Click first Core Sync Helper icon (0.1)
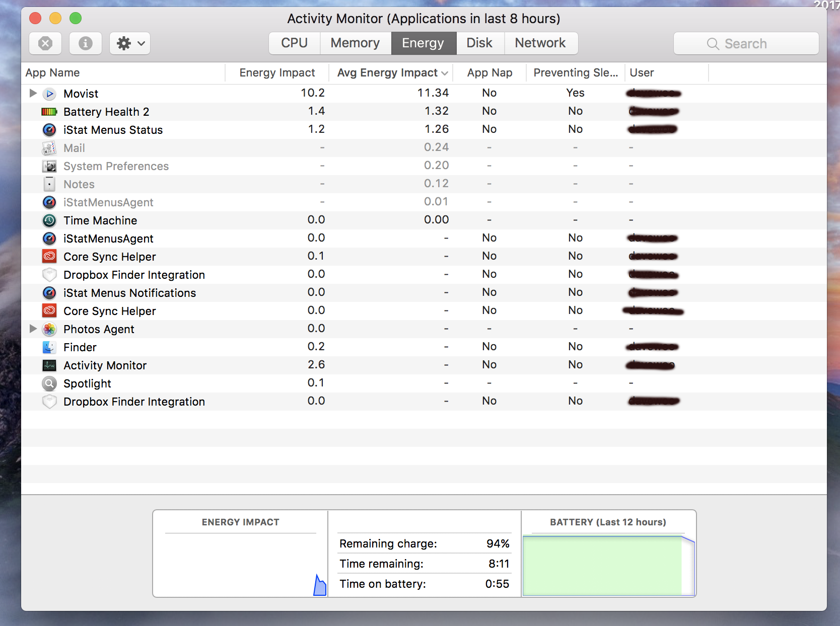840x626 pixels. click(49, 257)
